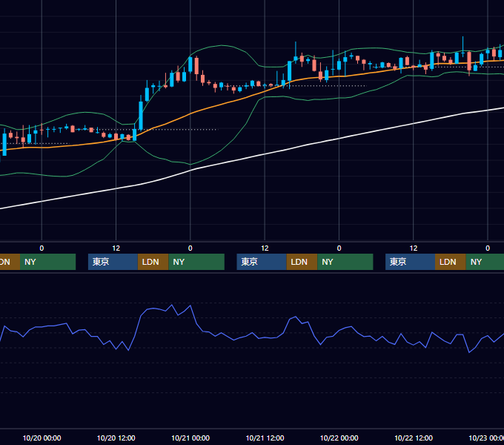The image size is (504, 445).
Task: Click the LDN session bar on 10/21
Action: (x=302, y=262)
